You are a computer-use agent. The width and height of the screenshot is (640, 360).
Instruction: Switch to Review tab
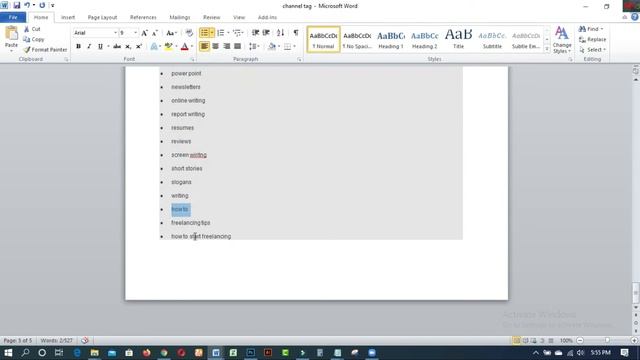click(211, 17)
